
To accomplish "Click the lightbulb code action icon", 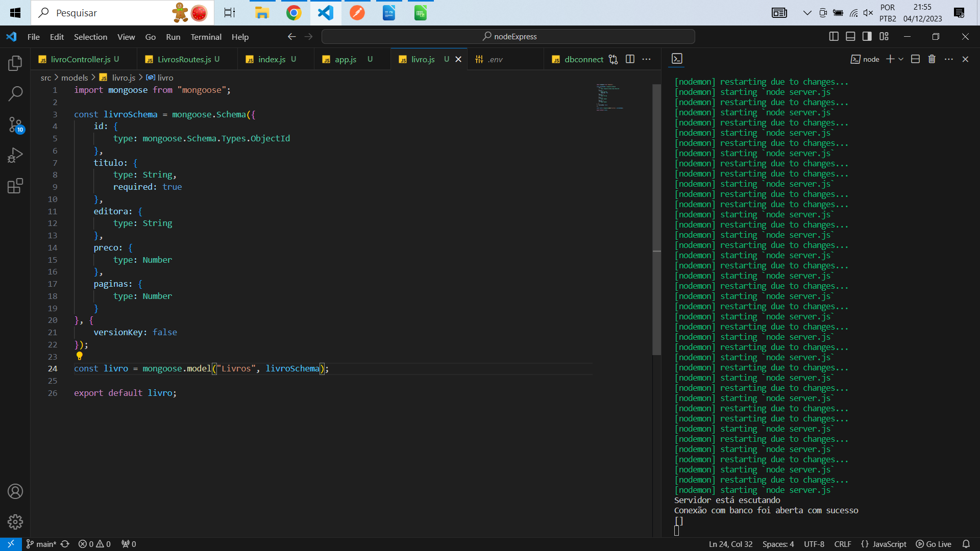I will point(79,356).
